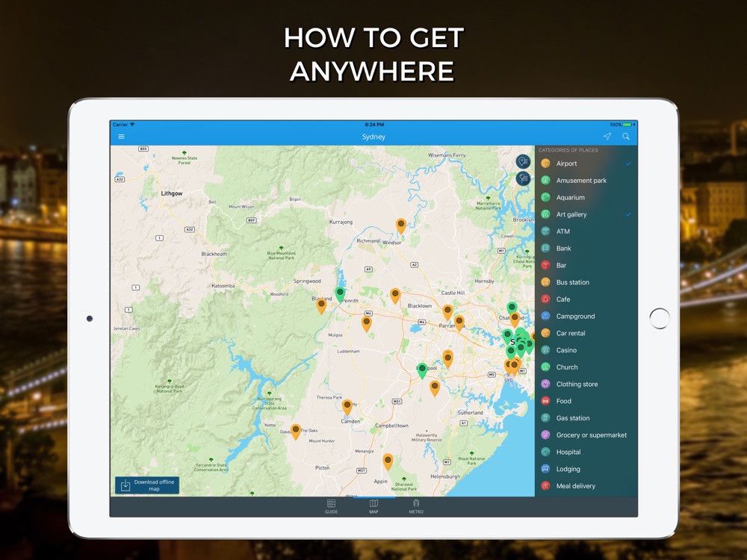
Task: Select the Meal delivery category icon
Action: pyautogui.click(x=546, y=486)
